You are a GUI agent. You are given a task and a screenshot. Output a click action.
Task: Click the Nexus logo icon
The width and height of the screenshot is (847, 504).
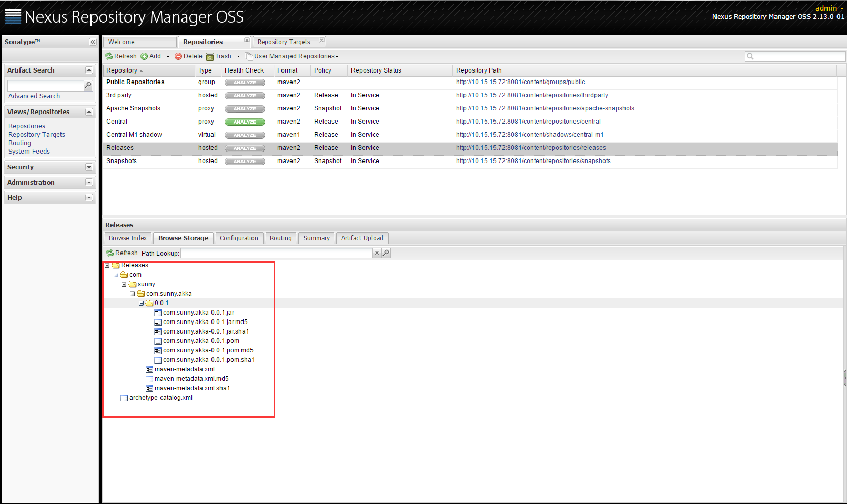coord(13,17)
